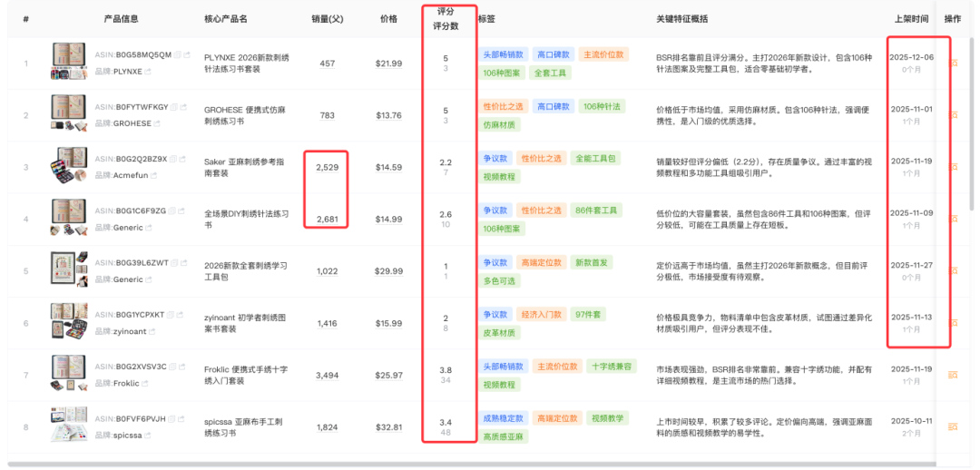The image size is (980, 470).
Task: Click the 十字绣兼容 tag
Action: (x=612, y=366)
